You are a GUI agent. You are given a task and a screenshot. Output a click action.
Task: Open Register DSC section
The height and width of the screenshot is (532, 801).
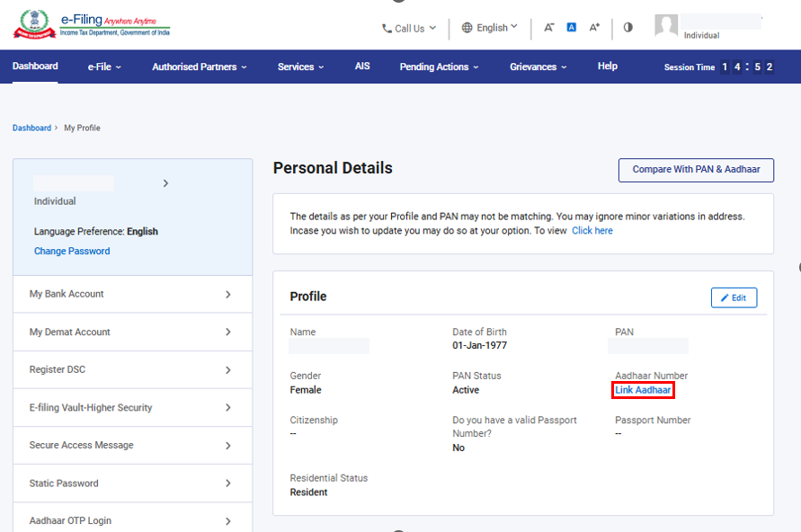click(133, 370)
